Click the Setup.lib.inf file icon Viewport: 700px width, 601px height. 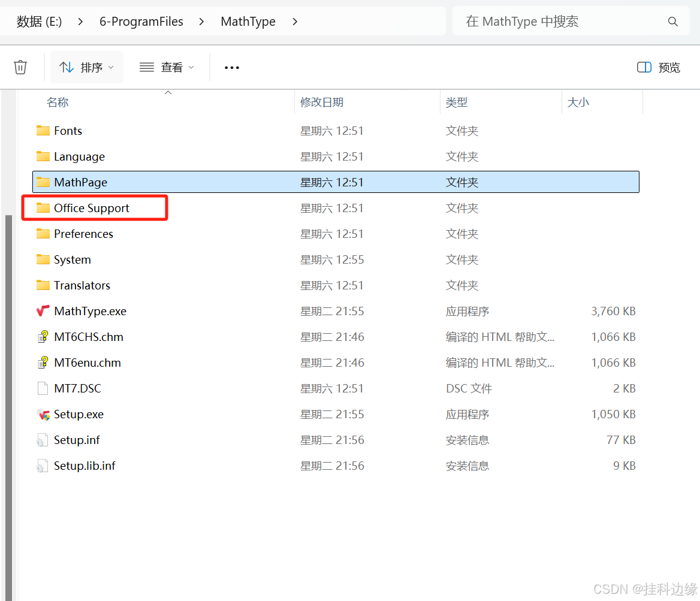click(x=42, y=466)
